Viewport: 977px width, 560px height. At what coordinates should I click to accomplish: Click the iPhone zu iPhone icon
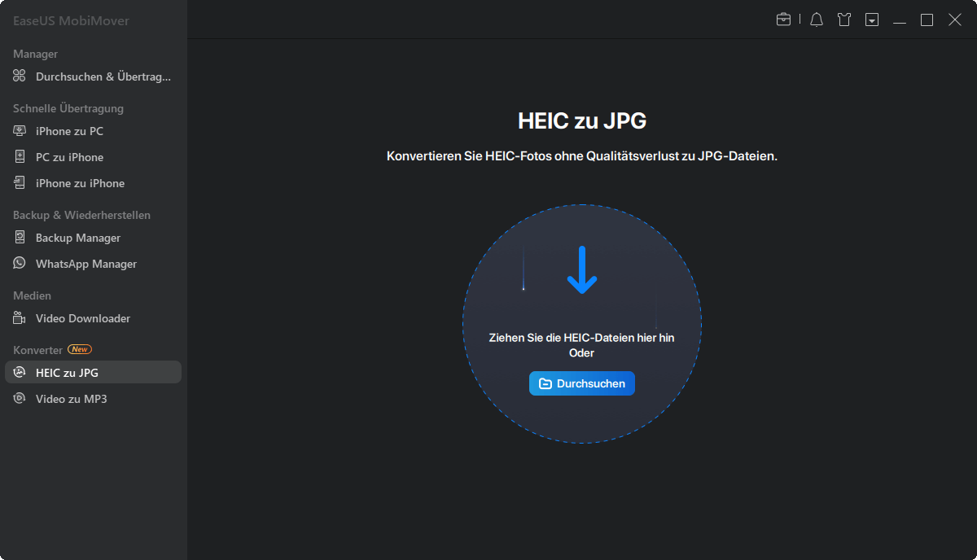point(20,183)
